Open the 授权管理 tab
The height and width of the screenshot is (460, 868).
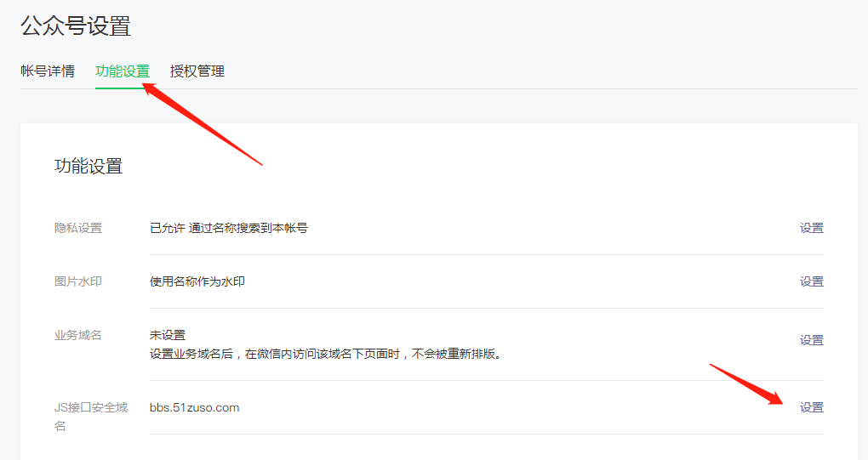click(197, 71)
